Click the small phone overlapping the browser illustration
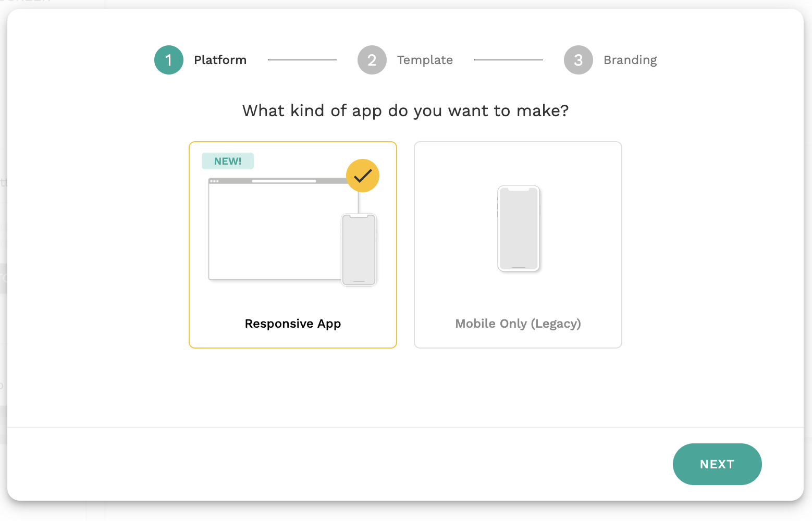The width and height of the screenshot is (812, 521). (x=359, y=250)
